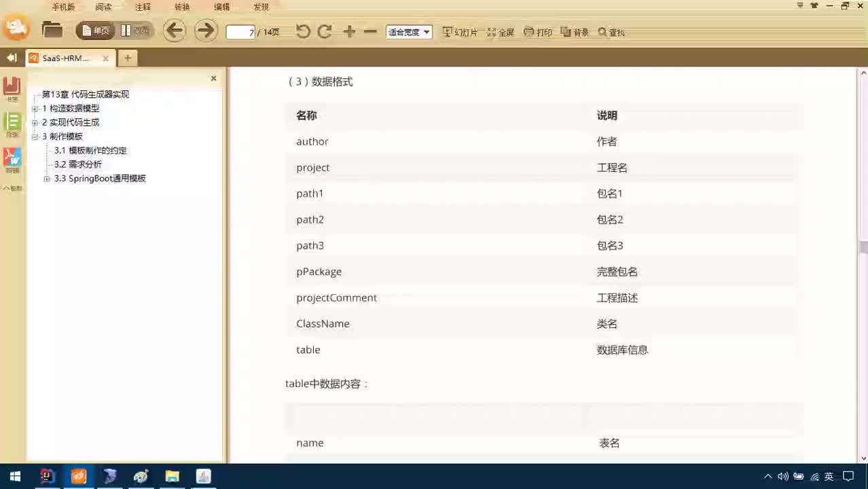
Task: Open the skin/theme shirt icon
Action: click(x=814, y=5)
